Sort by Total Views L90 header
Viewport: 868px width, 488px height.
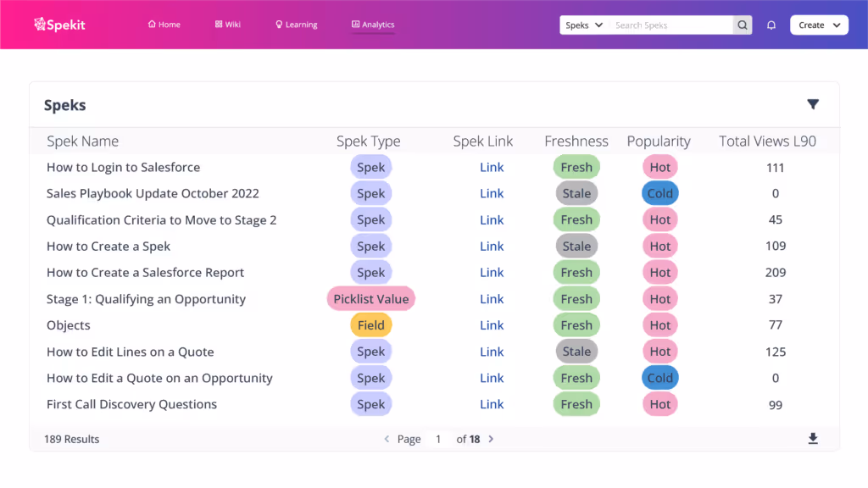(x=767, y=141)
